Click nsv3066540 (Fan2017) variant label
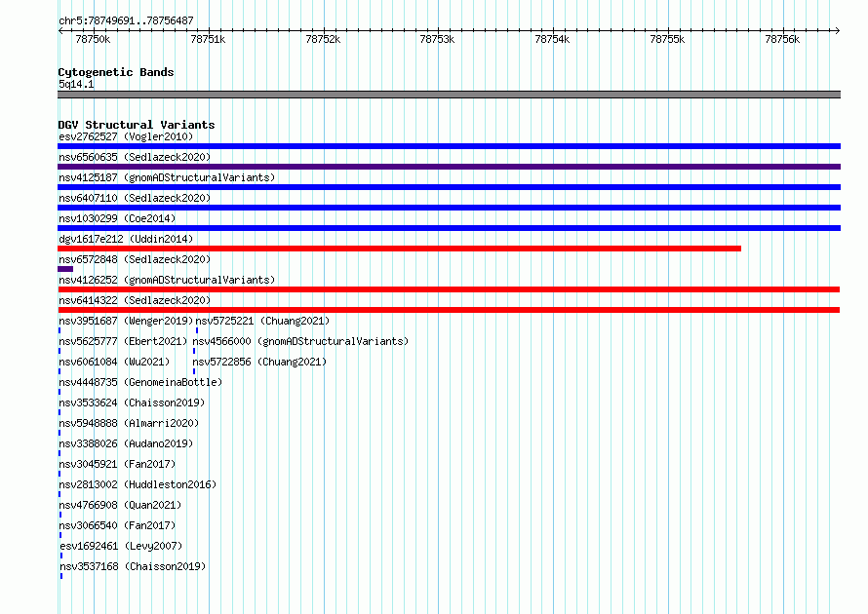 coord(117,525)
